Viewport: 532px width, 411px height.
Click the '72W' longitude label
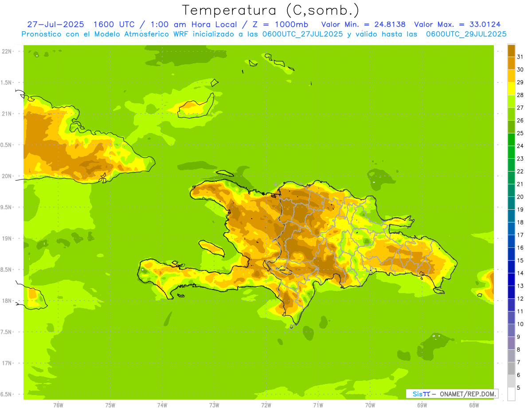point(266,405)
